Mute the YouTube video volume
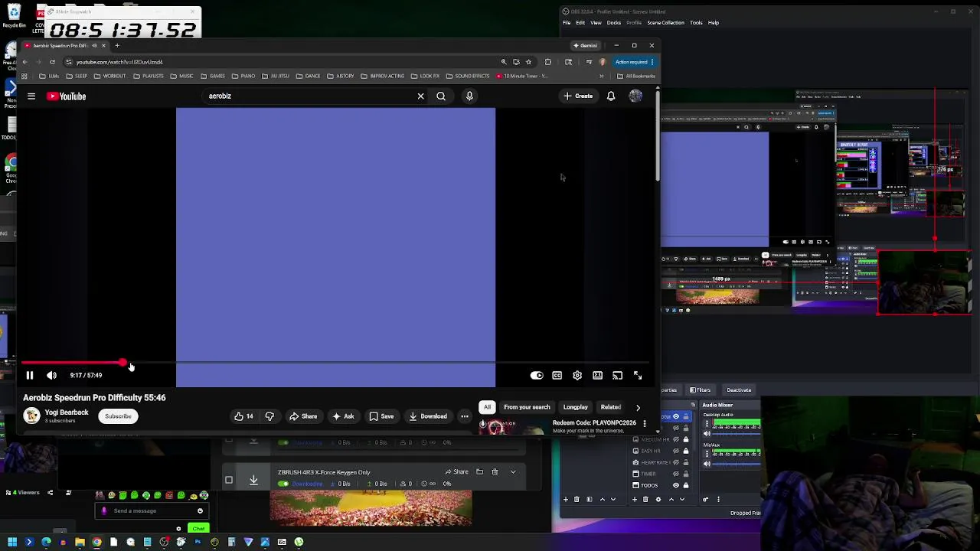 pyautogui.click(x=51, y=376)
